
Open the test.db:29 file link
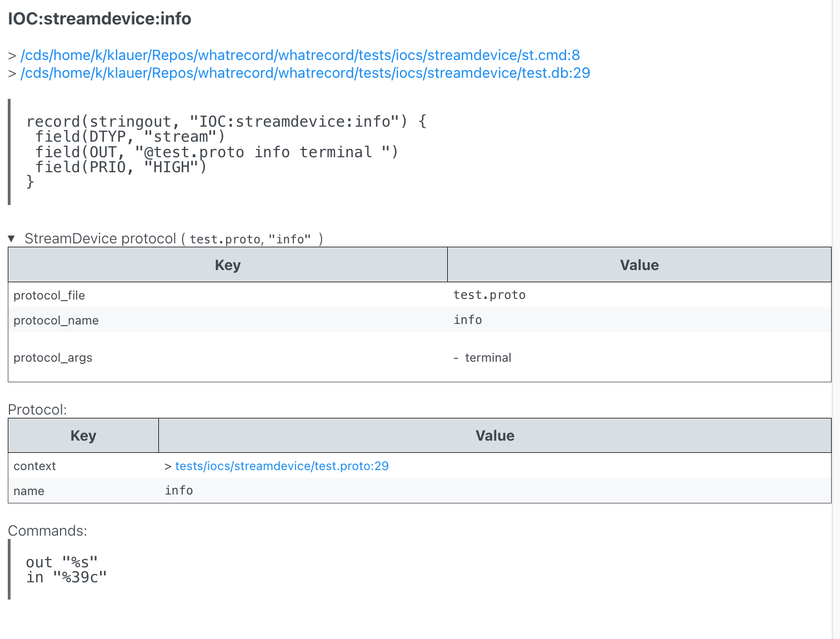(305, 73)
